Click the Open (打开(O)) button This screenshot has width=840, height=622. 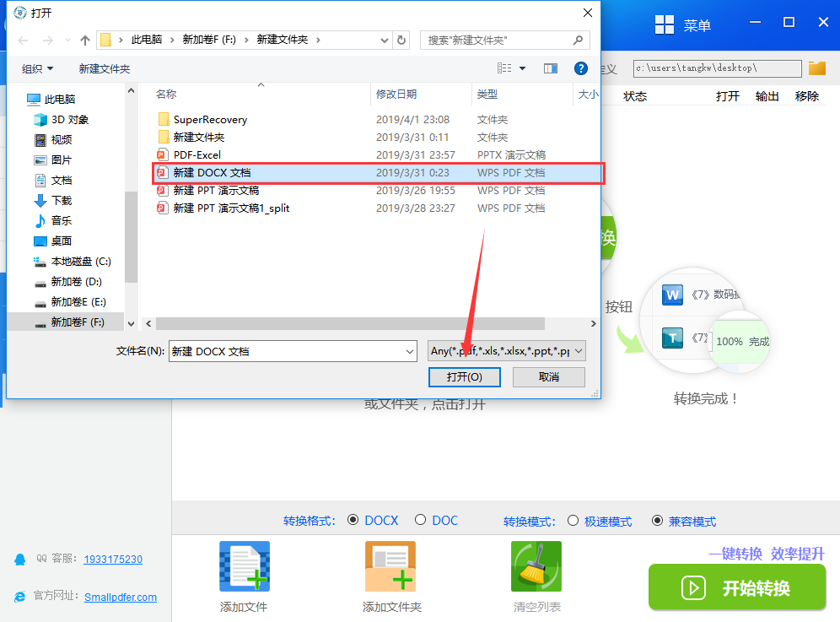465,377
